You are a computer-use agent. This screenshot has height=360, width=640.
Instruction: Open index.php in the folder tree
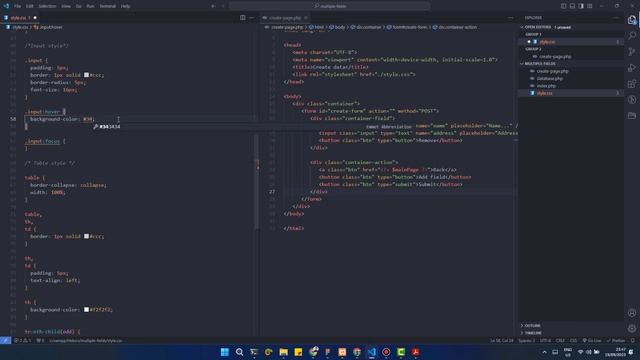point(571,86)
